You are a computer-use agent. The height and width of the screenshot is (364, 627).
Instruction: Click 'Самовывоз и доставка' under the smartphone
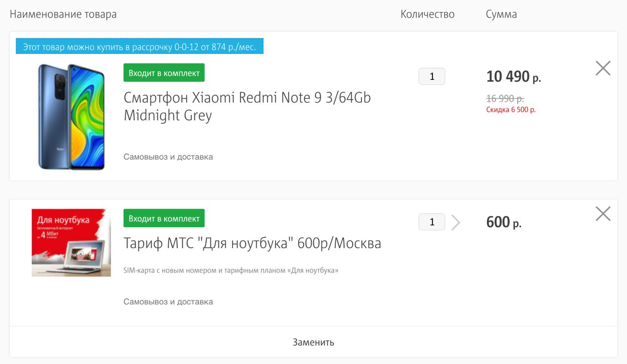tap(168, 157)
